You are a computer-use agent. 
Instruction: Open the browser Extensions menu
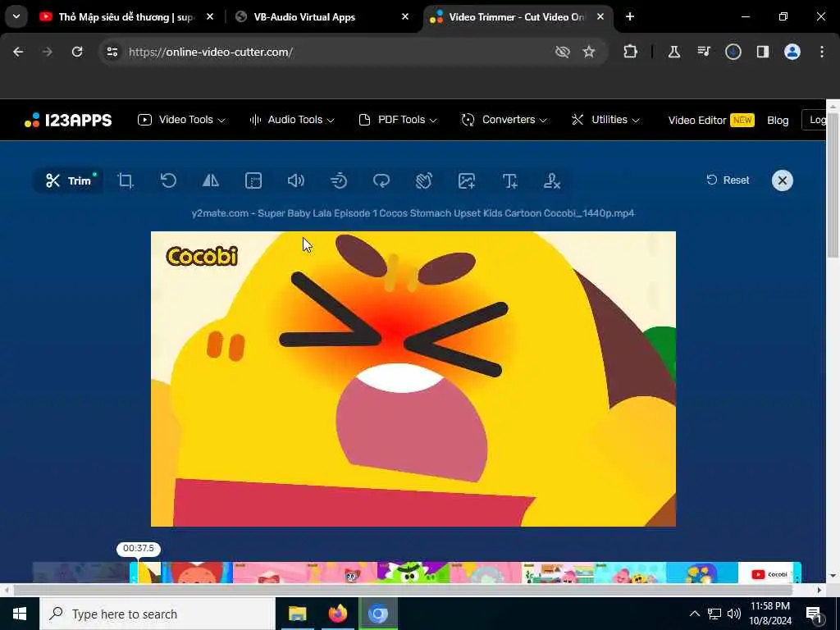pos(631,52)
